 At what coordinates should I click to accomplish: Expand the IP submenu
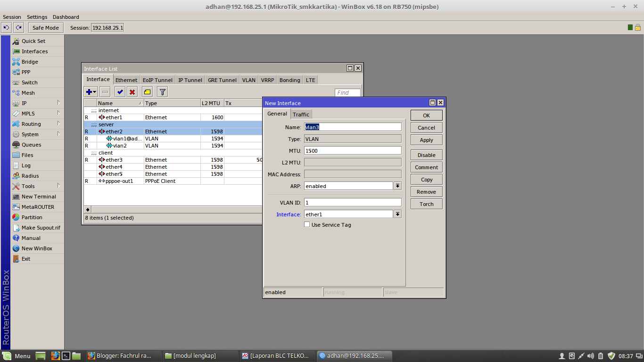37,103
